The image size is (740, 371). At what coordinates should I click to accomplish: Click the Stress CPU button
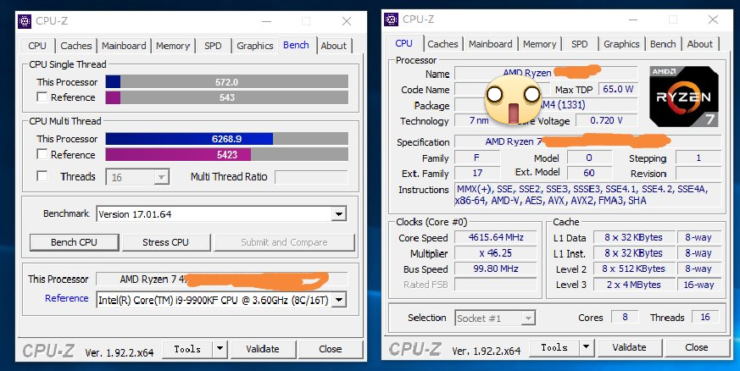click(x=166, y=242)
